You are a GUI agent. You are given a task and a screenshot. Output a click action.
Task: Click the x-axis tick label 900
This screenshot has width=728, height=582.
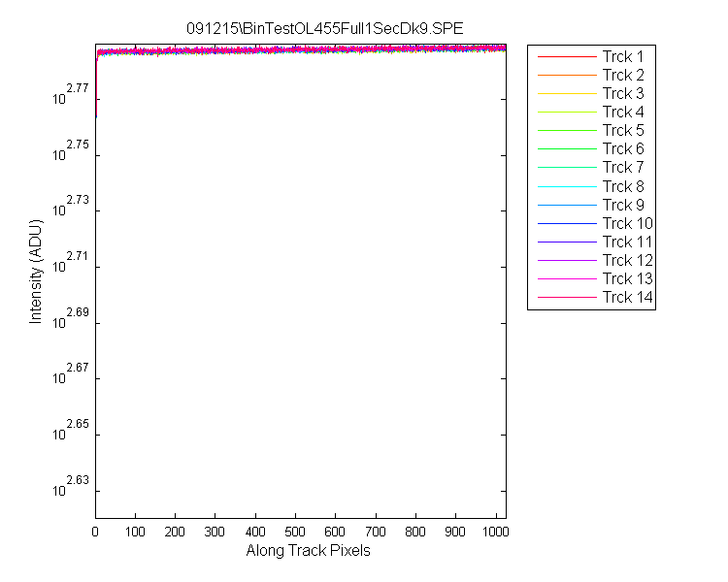(455, 532)
